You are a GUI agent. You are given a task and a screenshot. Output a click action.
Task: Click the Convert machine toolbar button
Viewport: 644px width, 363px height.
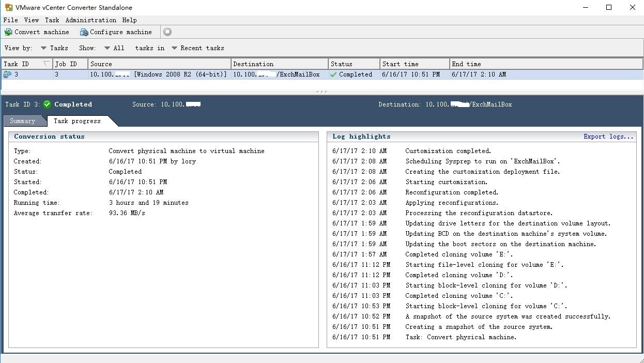(x=37, y=32)
